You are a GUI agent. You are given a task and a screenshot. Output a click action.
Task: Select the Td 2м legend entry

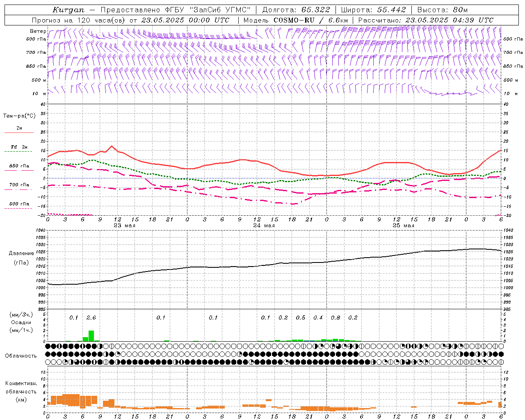point(19,147)
